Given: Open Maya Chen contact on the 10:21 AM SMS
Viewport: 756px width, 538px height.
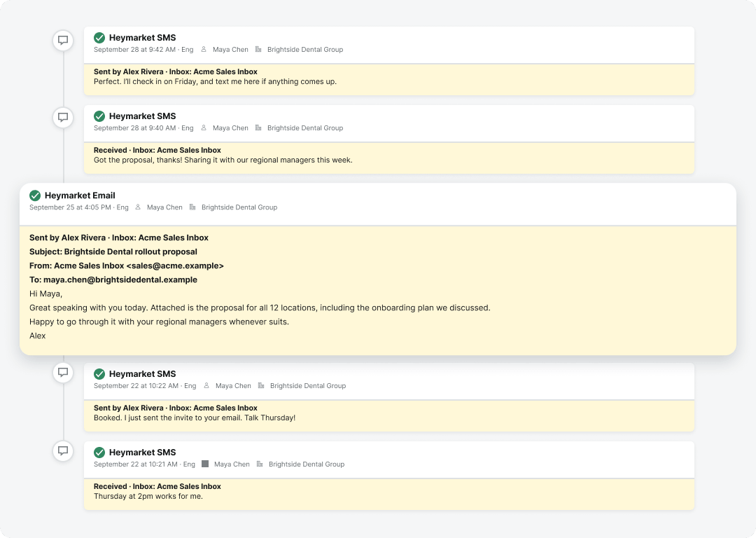Looking at the screenshot, I should [x=232, y=464].
